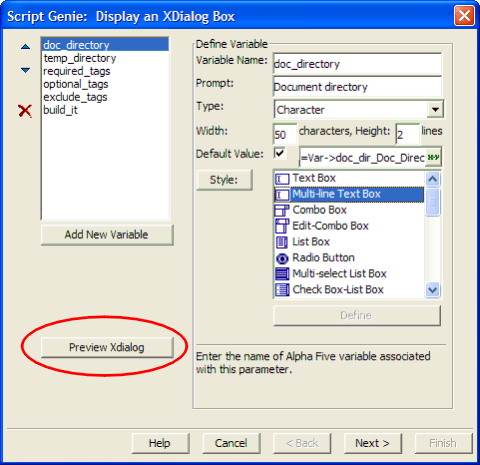480x465 pixels.
Task: Click style list scroll up arrow
Action: click(433, 179)
